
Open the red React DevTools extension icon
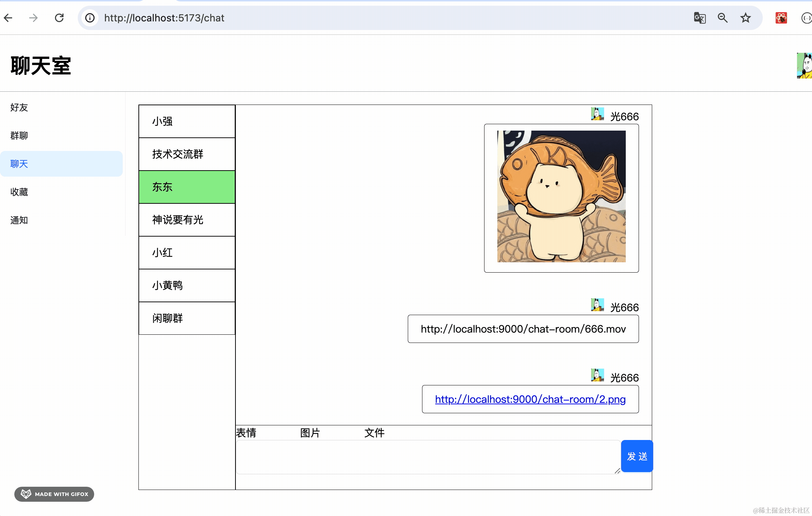781,18
